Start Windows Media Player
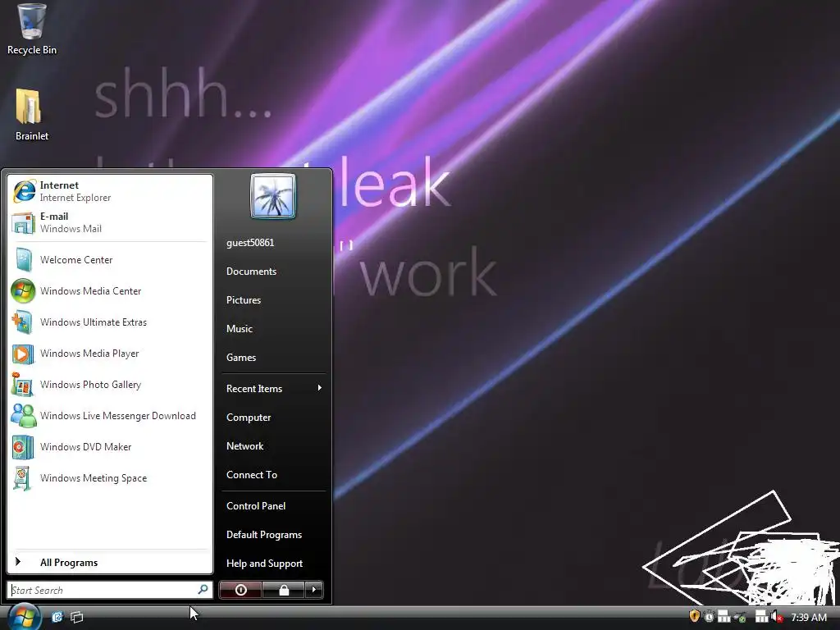This screenshot has height=630, width=840. point(110,354)
